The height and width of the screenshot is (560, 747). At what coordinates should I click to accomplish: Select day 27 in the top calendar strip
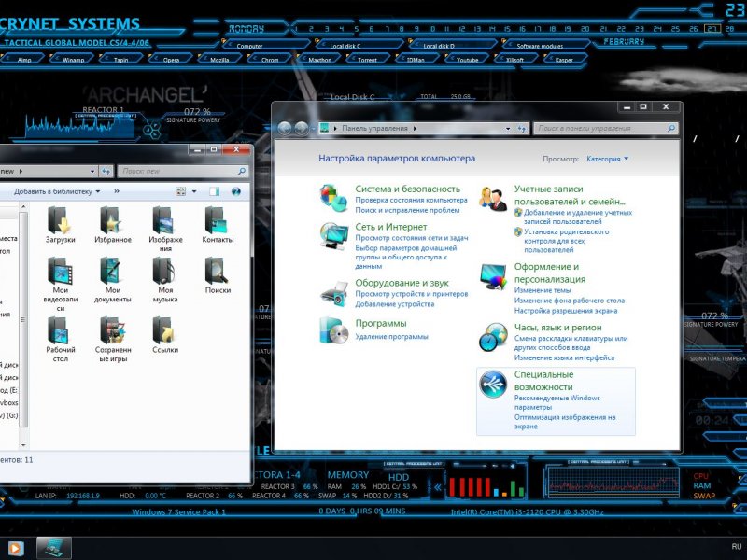pyautogui.click(x=712, y=29)
